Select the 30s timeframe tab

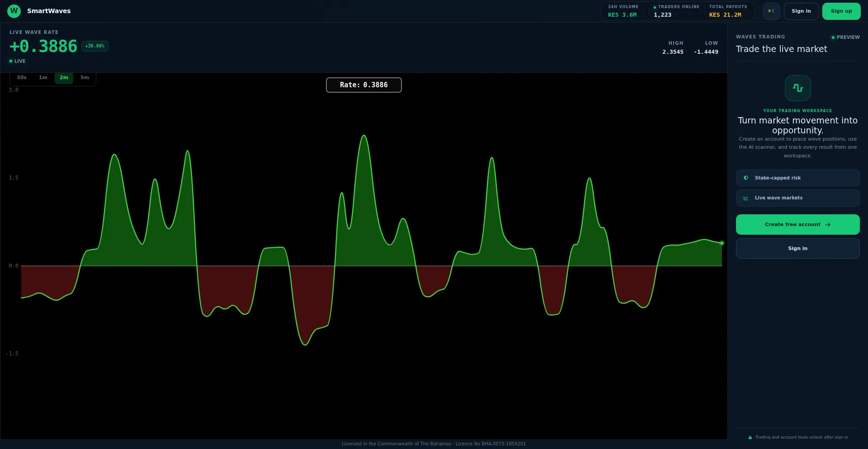22,78
